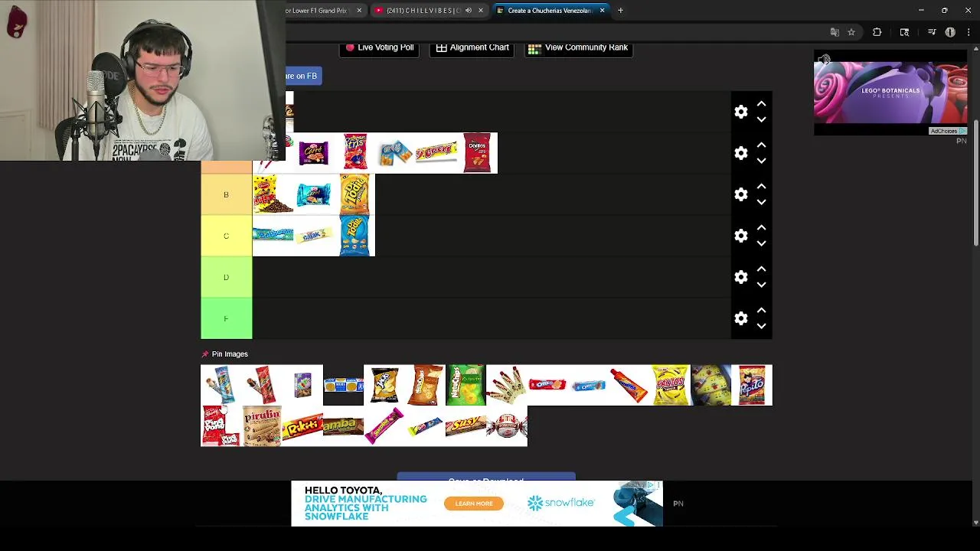Viewport: 980px width, 551px height.
Task: Select the hand-shaped cookies image
Action: [507, 385]
